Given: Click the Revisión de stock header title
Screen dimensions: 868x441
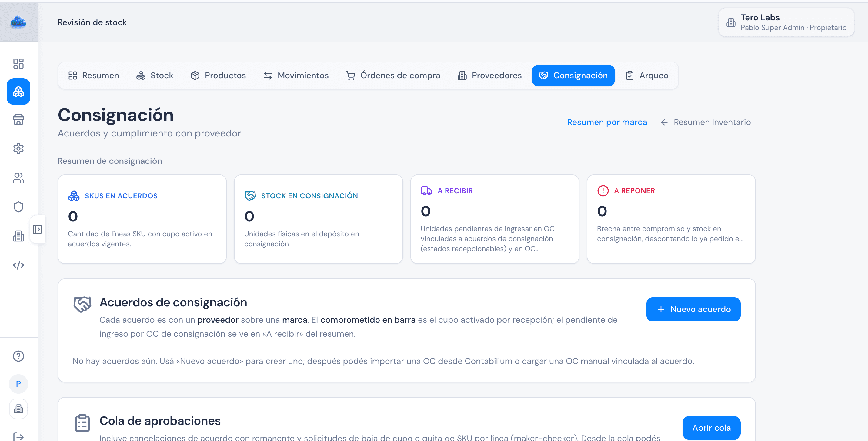Looking at the screenshot, I should click(x=92, y=22).
